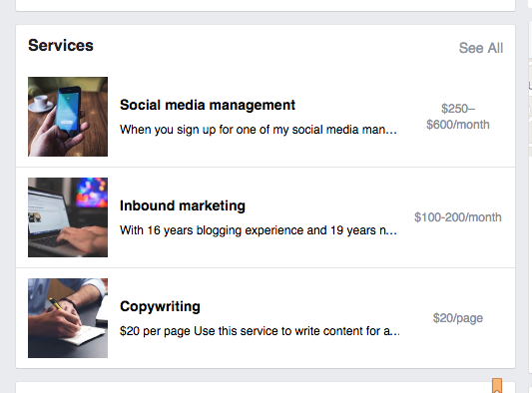Open the See All services link
This screenshot has width=532, height=393.
point(481,48)
